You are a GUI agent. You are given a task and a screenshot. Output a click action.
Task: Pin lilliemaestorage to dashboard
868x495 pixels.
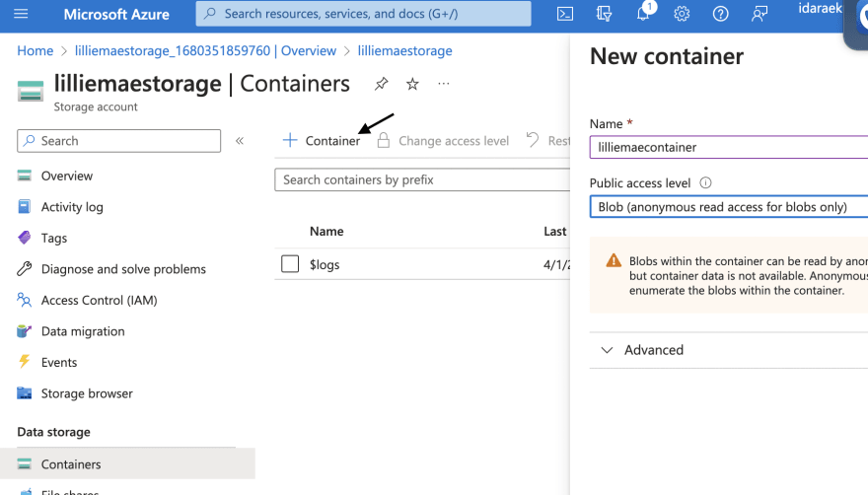pos(381,84)
